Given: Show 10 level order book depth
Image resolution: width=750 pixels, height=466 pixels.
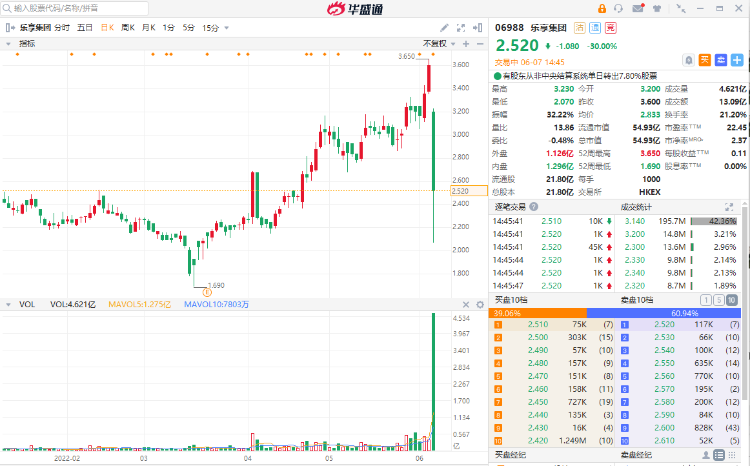Looking at the screenshot, I should [x=732, y=300].
